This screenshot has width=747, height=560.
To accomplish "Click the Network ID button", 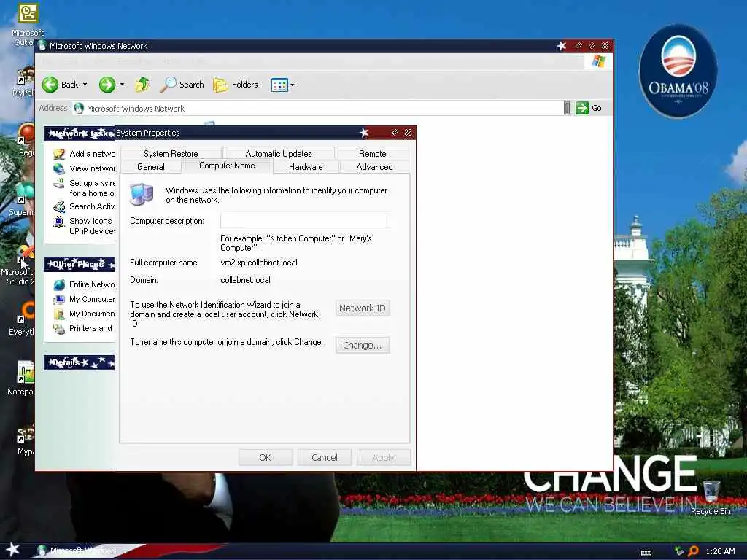I will (362, 308).
